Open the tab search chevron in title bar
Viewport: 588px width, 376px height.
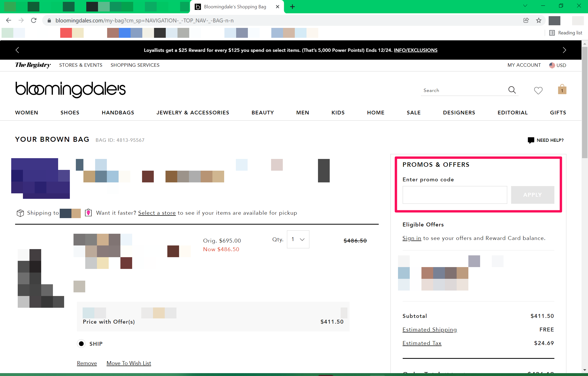[525, 6]
